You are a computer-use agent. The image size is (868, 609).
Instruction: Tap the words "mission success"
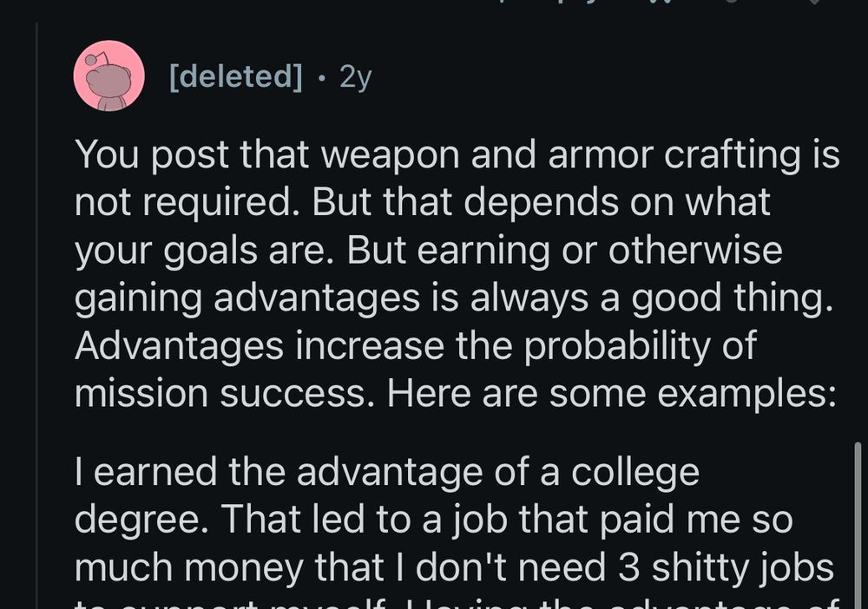(x=226, y=393)
